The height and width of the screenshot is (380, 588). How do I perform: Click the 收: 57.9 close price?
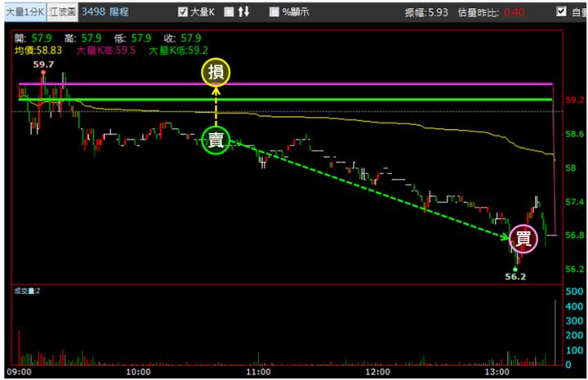click(183, 38)
